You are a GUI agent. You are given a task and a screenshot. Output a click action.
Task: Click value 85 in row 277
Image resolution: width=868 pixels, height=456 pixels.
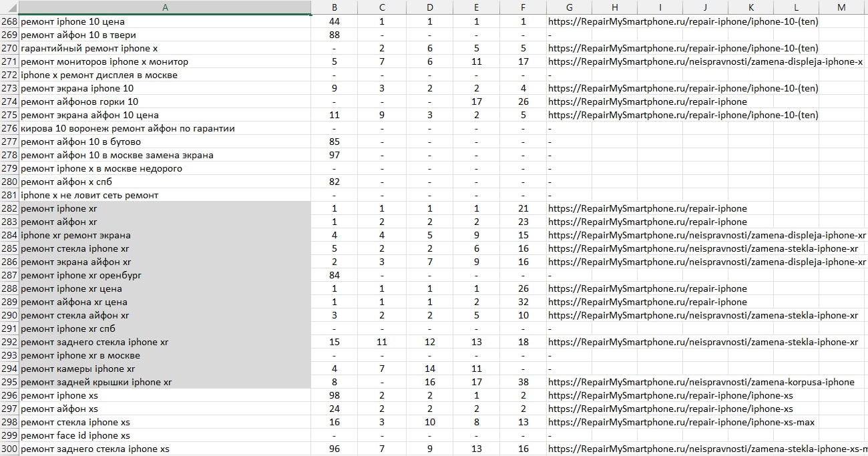pos(335,142)
